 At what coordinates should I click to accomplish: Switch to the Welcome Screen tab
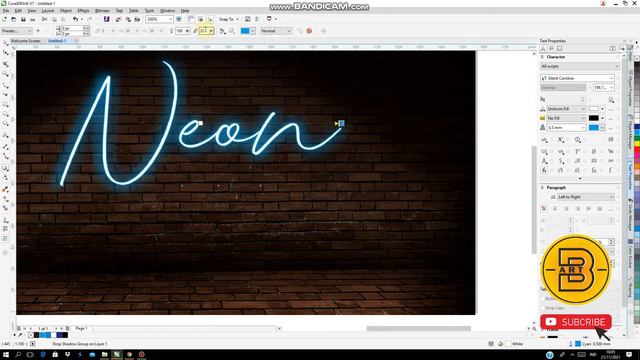point(25,41)
